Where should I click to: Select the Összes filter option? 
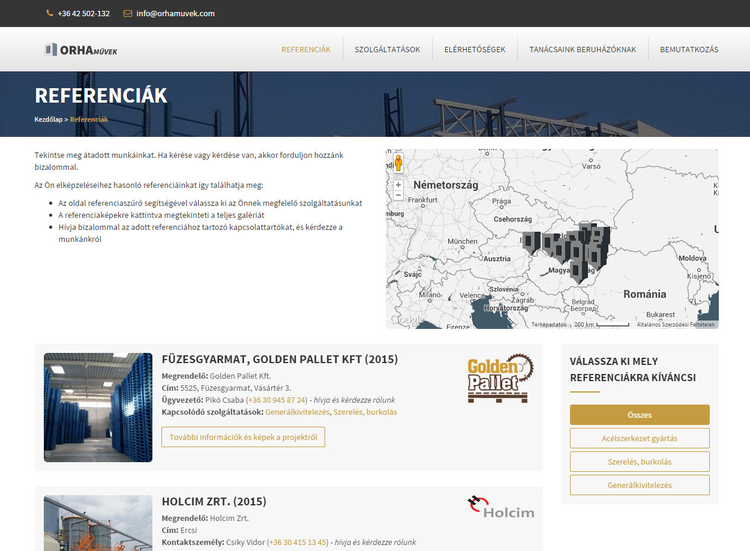[639, 414]
